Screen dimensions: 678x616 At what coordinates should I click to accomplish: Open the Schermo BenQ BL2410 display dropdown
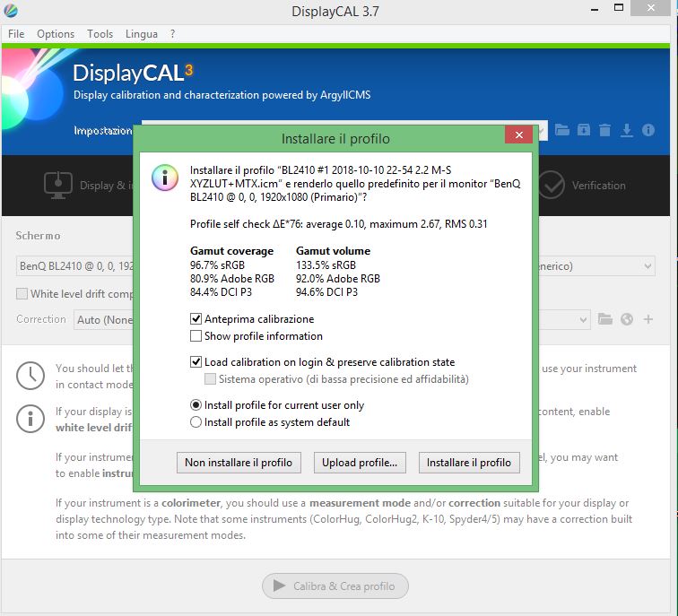(76, 265)
